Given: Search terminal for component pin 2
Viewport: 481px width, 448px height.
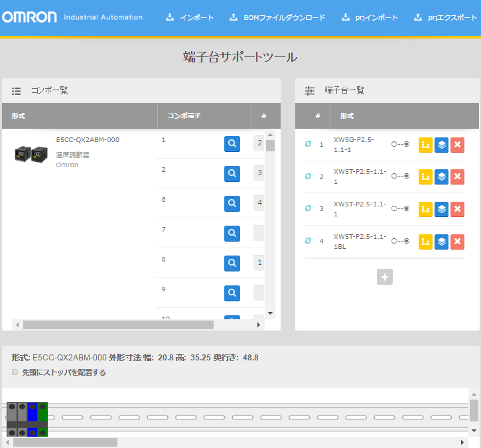Looking at the screenshot, I should (x=232, y=174).
